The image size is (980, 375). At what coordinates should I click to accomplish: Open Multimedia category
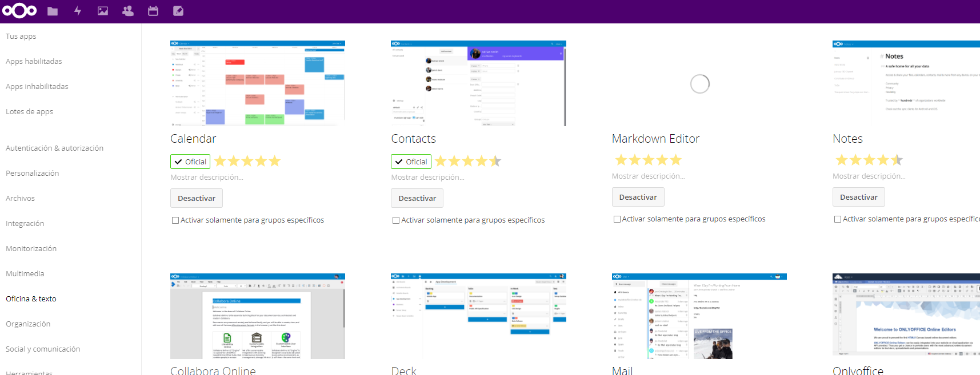pyautogui.click(x=25, y=273)
